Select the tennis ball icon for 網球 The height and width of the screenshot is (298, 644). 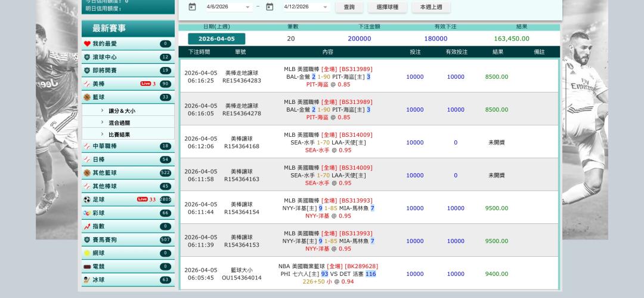(87, 253)
